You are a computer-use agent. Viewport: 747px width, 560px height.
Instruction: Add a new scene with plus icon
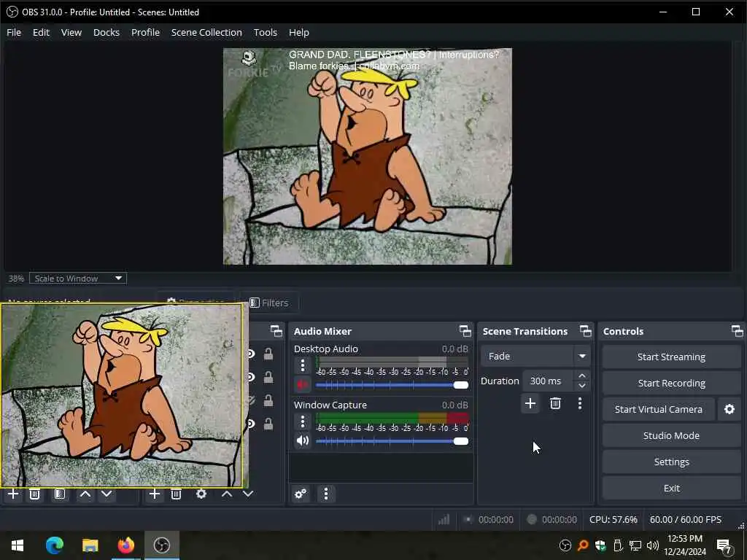(13, 494)
